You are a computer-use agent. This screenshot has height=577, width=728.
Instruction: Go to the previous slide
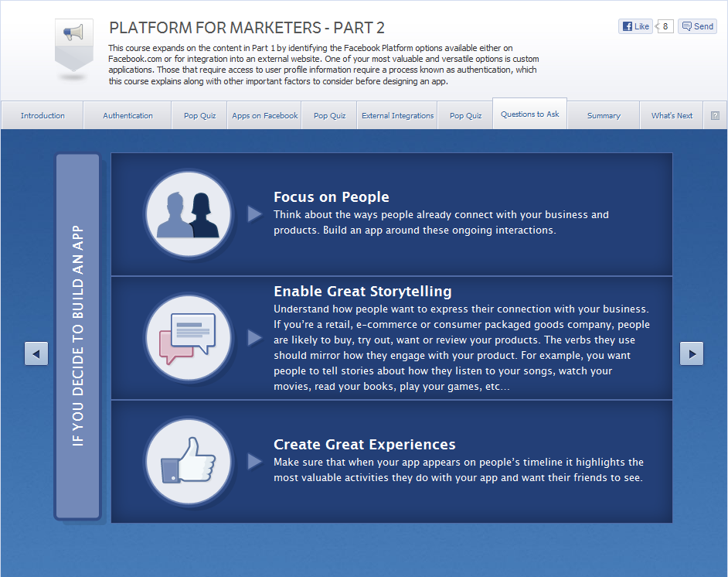(x=36, y=354)
